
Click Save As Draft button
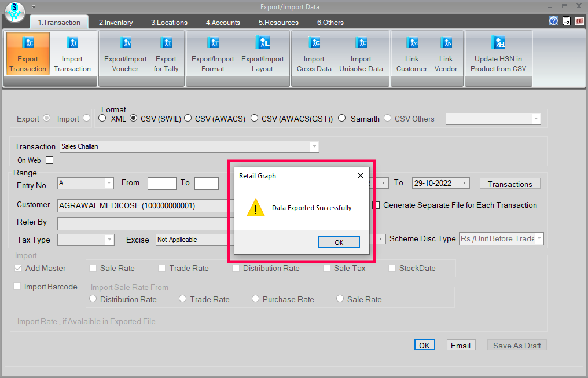point(517,345)
